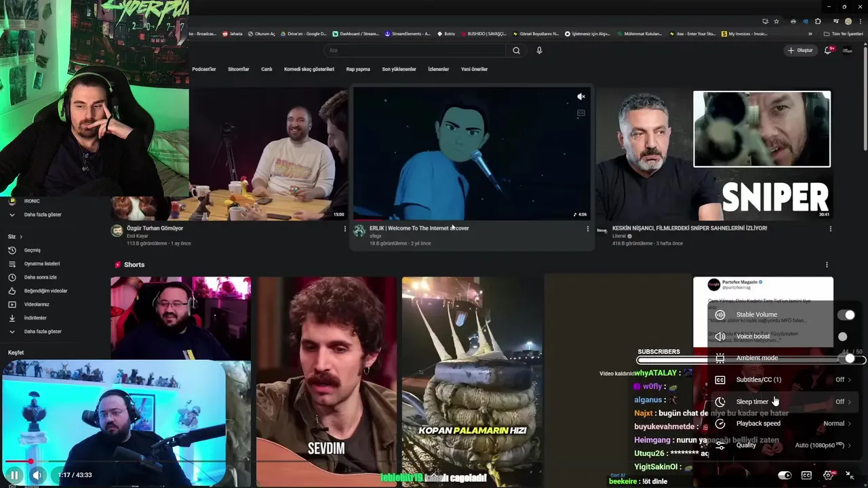Open the Botrix bookmark
Screen dimensions: 868x488
[x=446, y=33]
